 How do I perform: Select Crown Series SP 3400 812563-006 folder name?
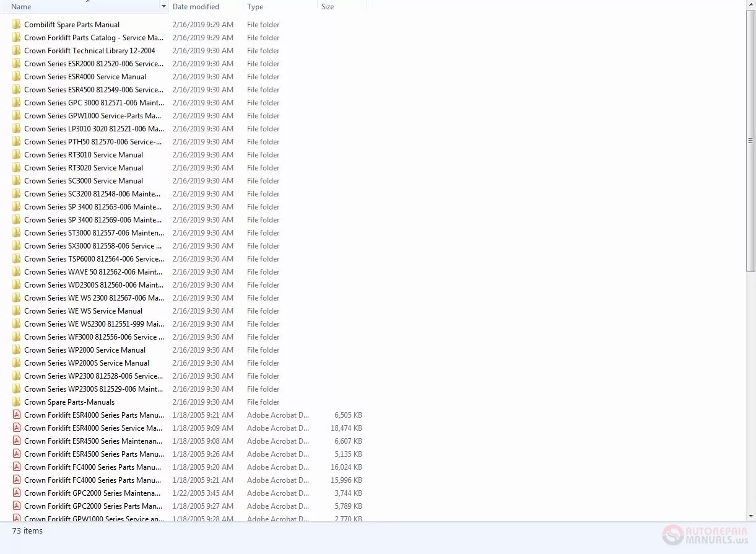pyautogui.click(x=93, y=207)
